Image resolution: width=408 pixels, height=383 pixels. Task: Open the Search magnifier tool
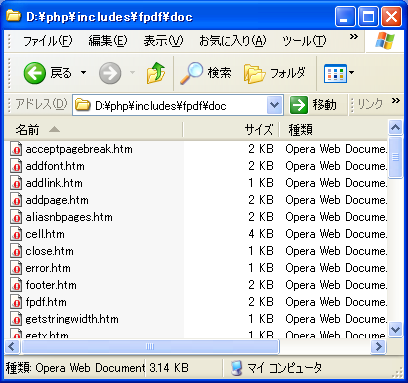[191, 73]
